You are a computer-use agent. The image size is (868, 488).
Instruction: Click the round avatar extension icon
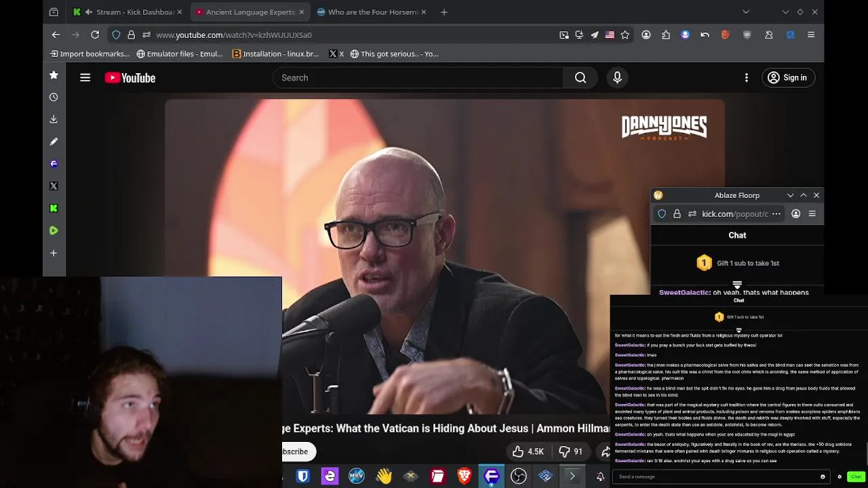click(685, 35)
